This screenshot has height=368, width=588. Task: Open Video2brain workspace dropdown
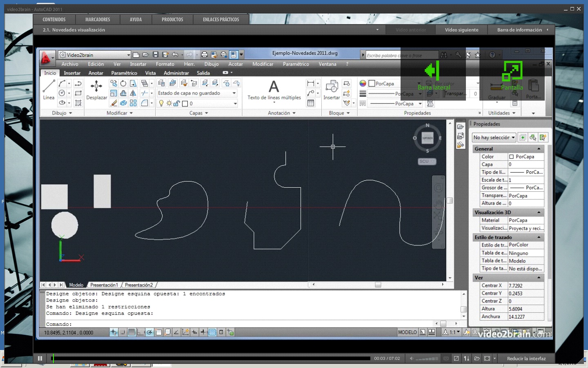click(95, 55)
